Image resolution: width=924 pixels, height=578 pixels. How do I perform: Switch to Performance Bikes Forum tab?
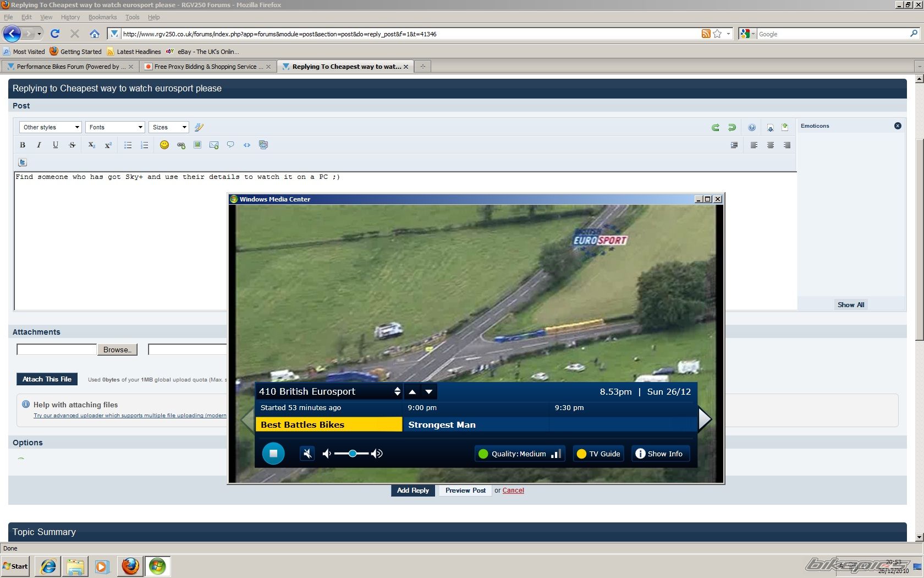70,67
